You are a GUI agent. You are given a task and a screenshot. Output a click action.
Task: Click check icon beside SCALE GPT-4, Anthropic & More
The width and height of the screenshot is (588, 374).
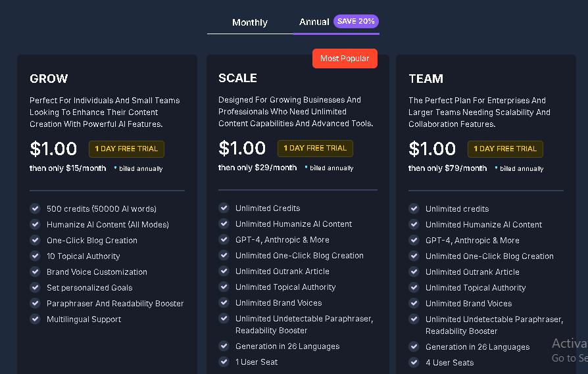pyautogui.click(x=224, y=239)
